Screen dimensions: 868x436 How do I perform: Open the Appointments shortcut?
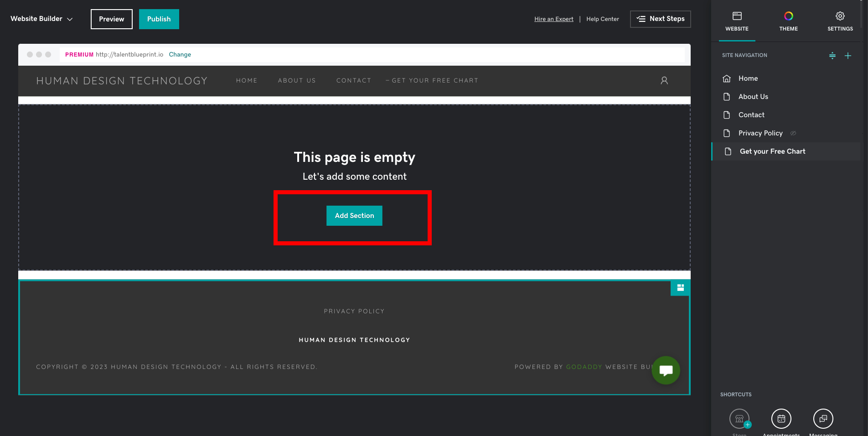781,419
